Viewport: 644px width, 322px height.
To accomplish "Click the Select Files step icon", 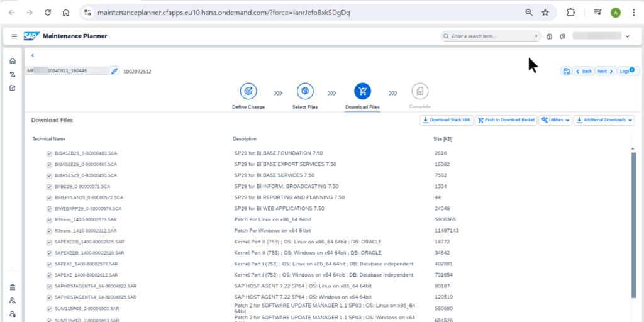I will pyautogui.click(x=305, y=91).
